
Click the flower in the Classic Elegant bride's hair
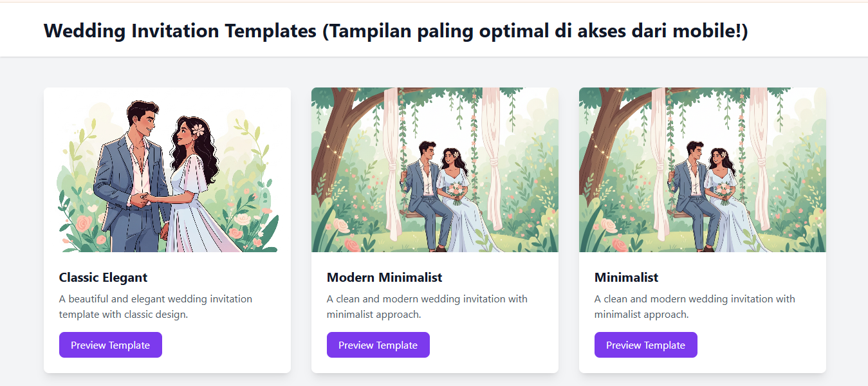pos(198,129)
